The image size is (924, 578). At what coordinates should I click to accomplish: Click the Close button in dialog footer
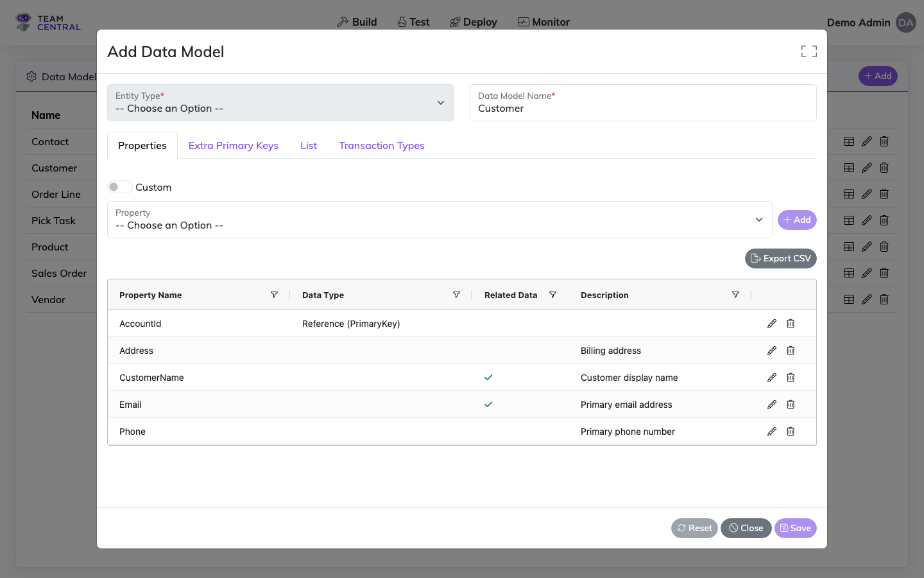tap(746, 528)
